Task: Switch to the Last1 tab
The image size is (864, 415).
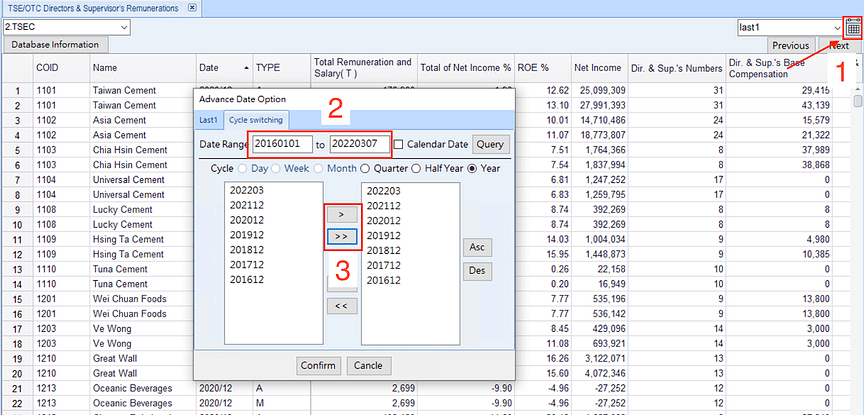Action: (209, 120)
